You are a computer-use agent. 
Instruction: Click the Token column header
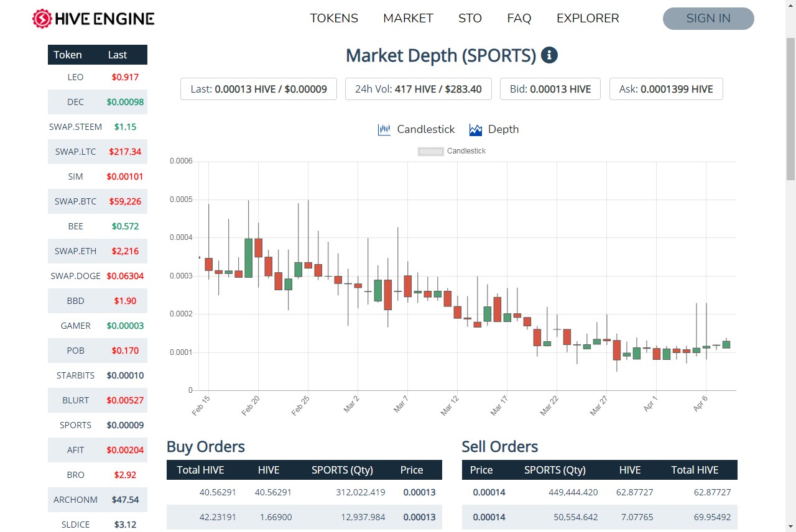click(x=68, y=55)
